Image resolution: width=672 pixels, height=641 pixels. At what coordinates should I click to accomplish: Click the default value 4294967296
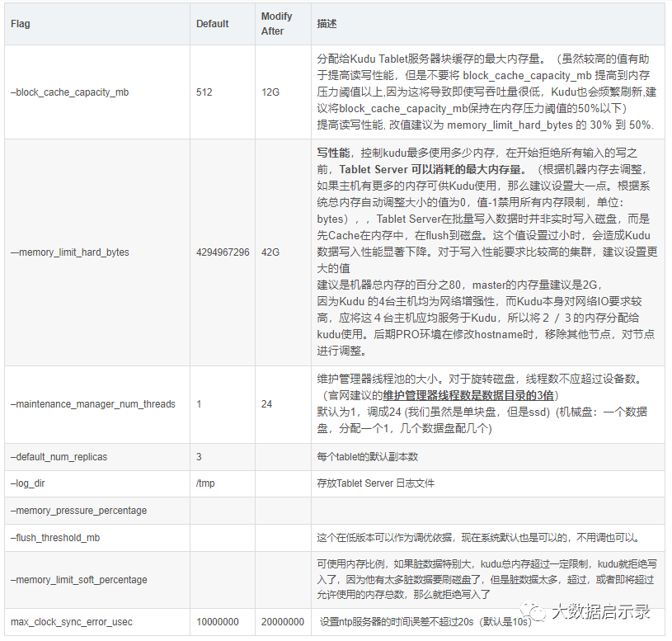[x=223, y=252]
